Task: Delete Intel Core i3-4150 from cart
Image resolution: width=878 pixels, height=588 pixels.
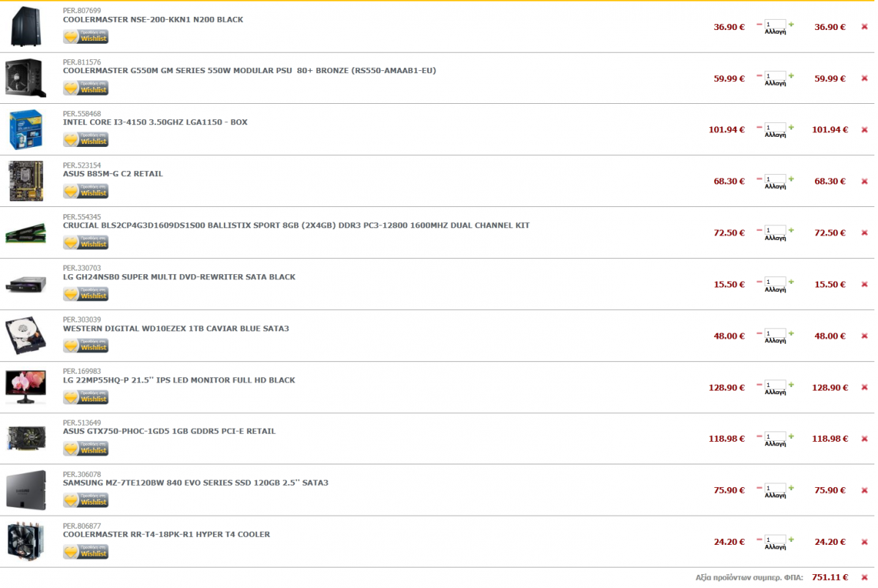Action: [x=864, y=129]
